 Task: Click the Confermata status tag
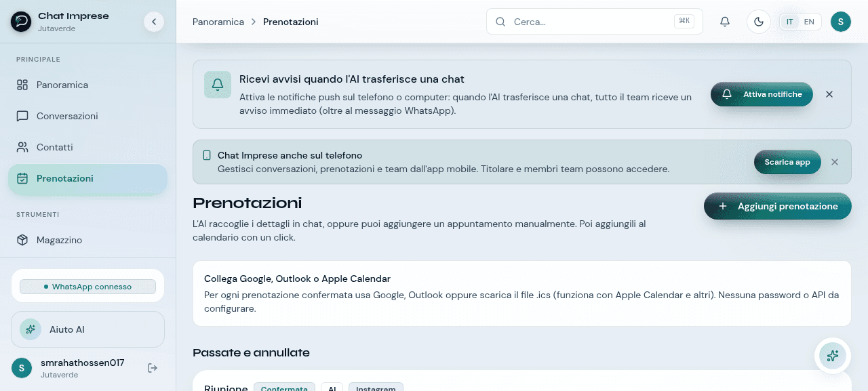point(284,387)
